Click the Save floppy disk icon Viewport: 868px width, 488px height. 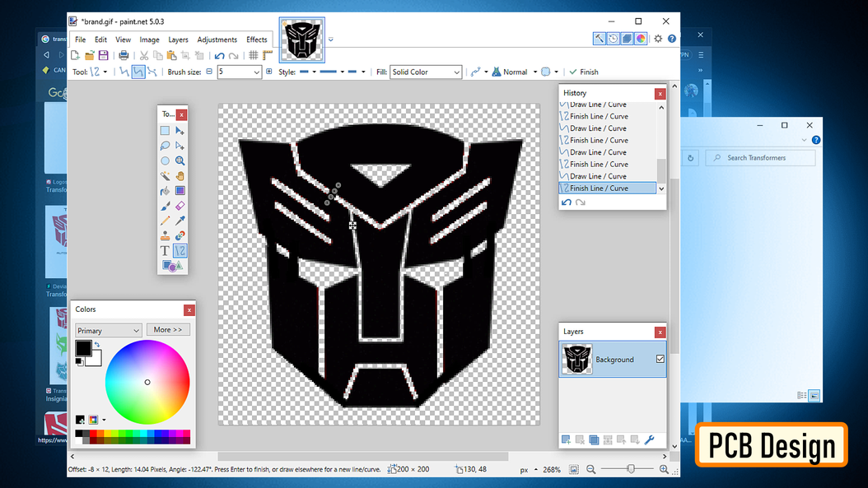(104, 55)
